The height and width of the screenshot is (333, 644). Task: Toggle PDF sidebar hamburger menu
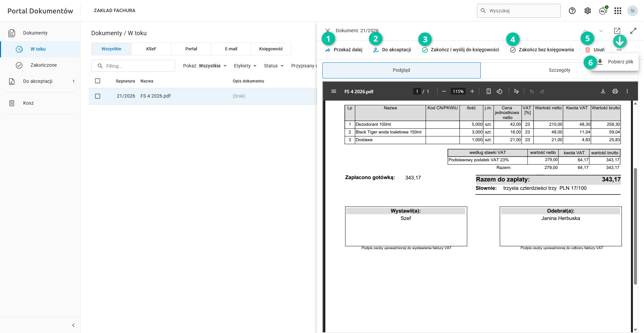(x=334, y=91)
